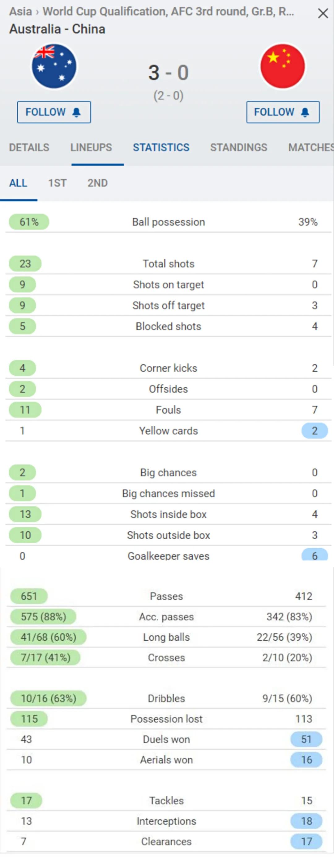This screenshot has width=334, height=868.
Task: Show 1ST half statistics
Action: (x=57, y=183)
